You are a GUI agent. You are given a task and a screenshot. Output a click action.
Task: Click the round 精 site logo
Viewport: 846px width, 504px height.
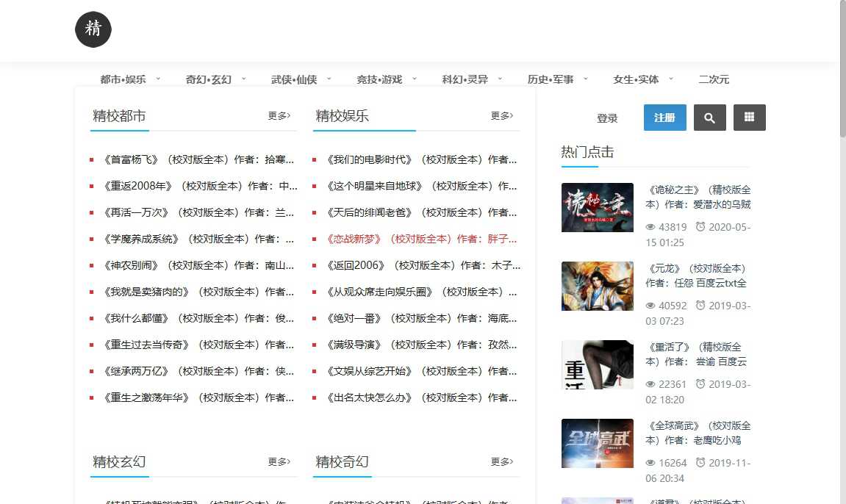point(93,29)
